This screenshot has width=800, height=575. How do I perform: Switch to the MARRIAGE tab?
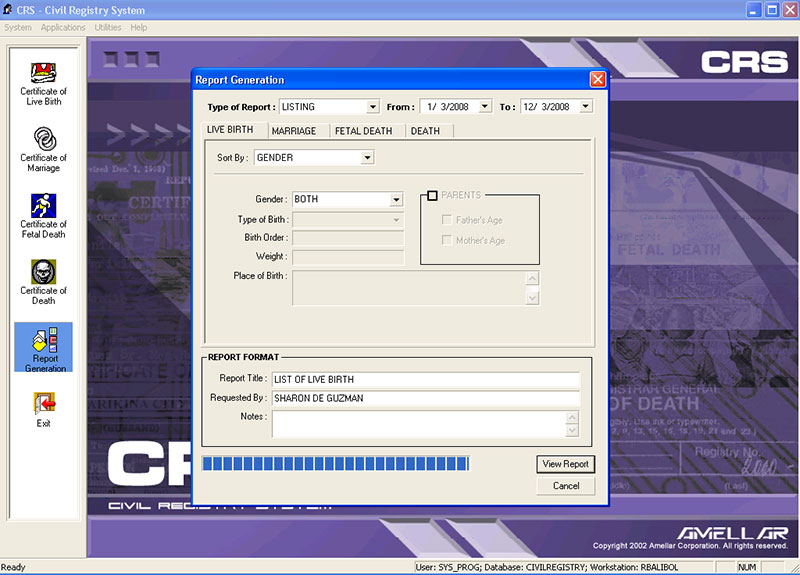click(294, 131)
